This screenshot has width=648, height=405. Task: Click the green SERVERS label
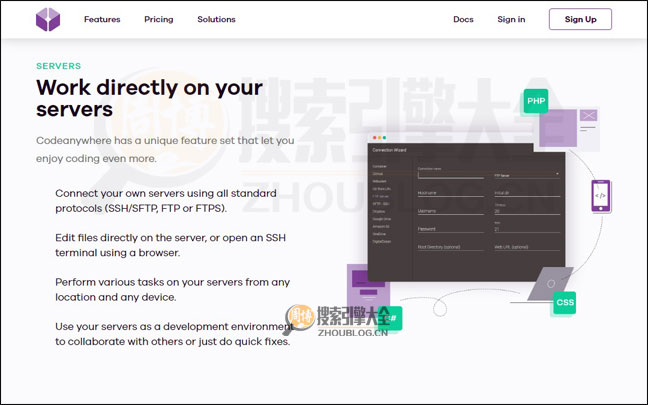click(59, 66)
